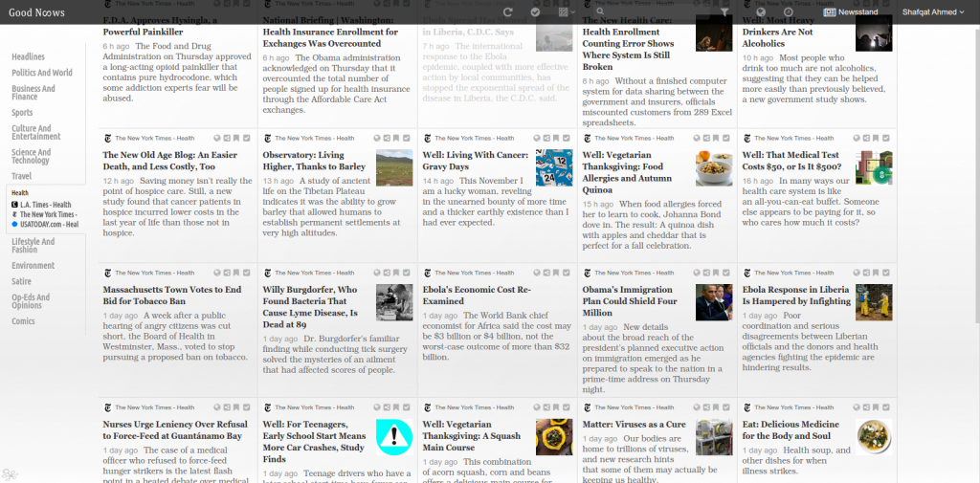Mark 'Food Allergies and Autumn Quinoa' as read
Screen dimensions: 980x483
(x=726, y=138)
